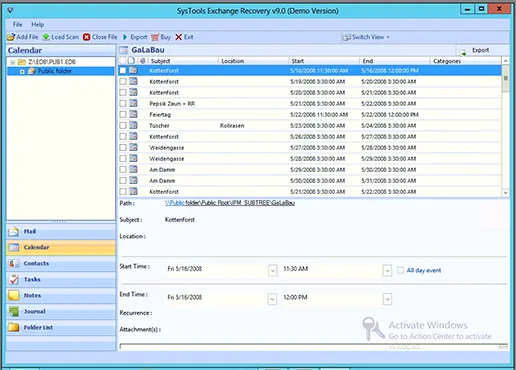The height and width of the screenshot is (370, 516).
Task: Click the attachment column header icon
Action: click(143, 61)
